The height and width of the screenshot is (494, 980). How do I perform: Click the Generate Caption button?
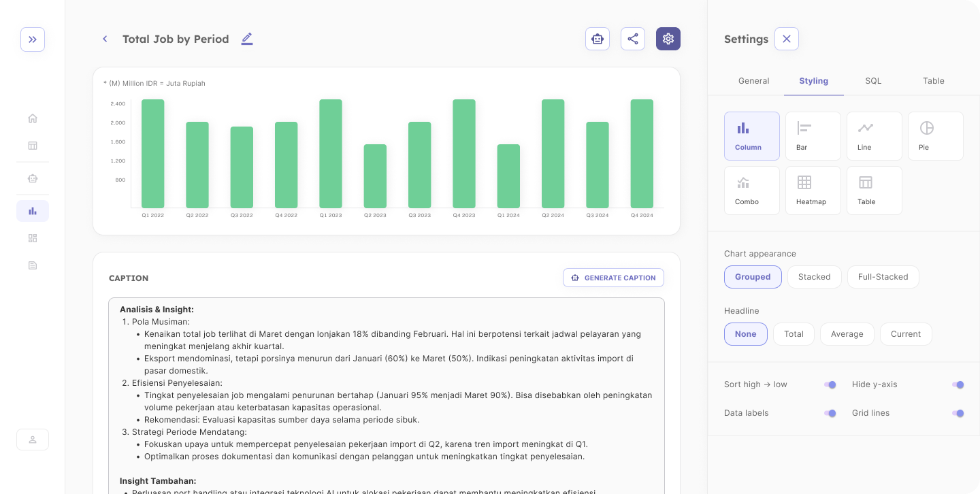click(613, 278)
